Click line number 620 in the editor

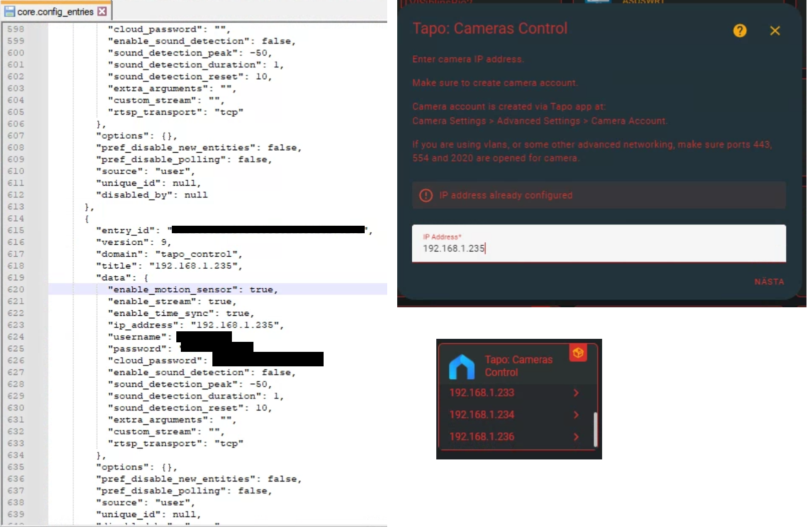(16, 289)
